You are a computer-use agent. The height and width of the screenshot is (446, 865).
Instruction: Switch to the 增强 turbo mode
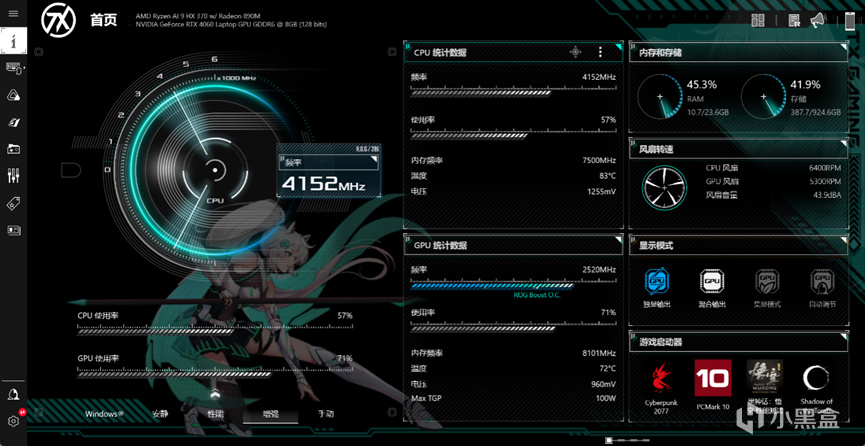pyautogui.click(x=271, y=414)
